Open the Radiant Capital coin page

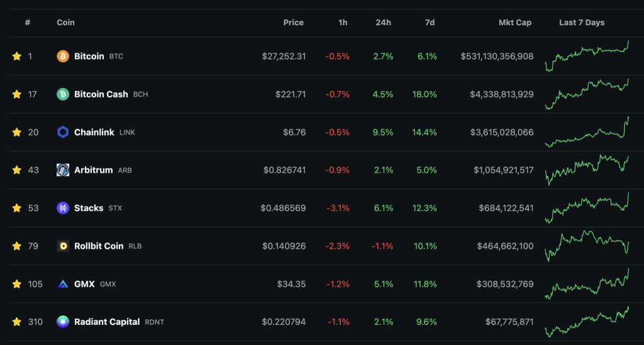(107, 322)
